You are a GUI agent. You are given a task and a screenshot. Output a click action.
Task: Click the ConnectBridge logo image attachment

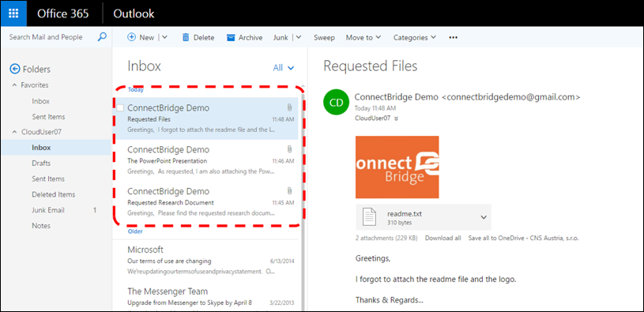coord(397,167)
